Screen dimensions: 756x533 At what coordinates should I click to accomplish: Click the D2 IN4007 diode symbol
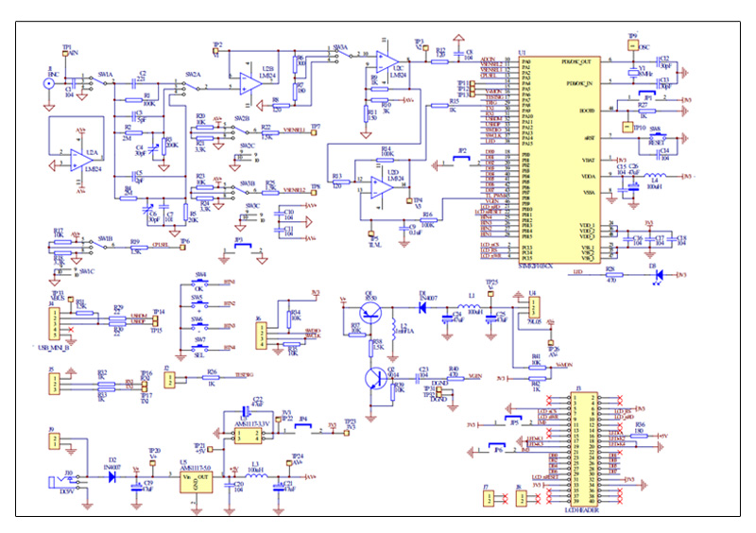coord(112,477)
